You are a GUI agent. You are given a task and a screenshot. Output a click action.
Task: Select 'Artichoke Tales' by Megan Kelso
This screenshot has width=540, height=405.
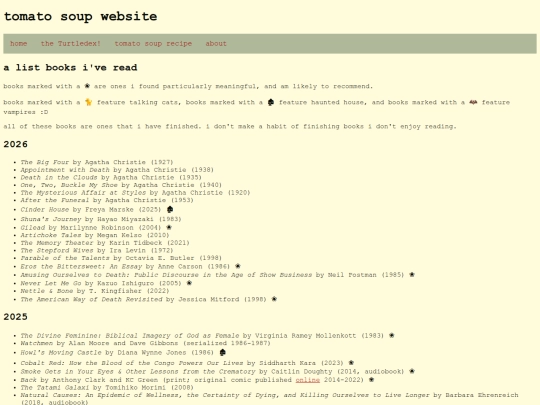click(x=95, y=235)
